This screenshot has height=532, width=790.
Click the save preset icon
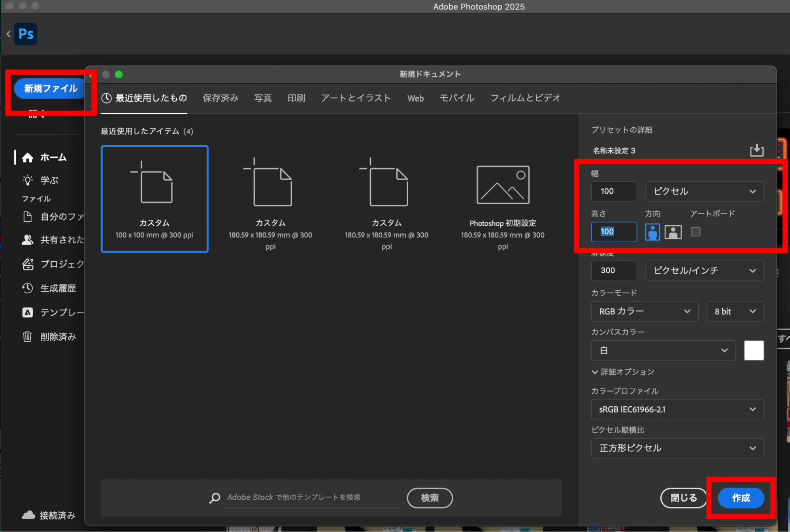click(756, 150)
